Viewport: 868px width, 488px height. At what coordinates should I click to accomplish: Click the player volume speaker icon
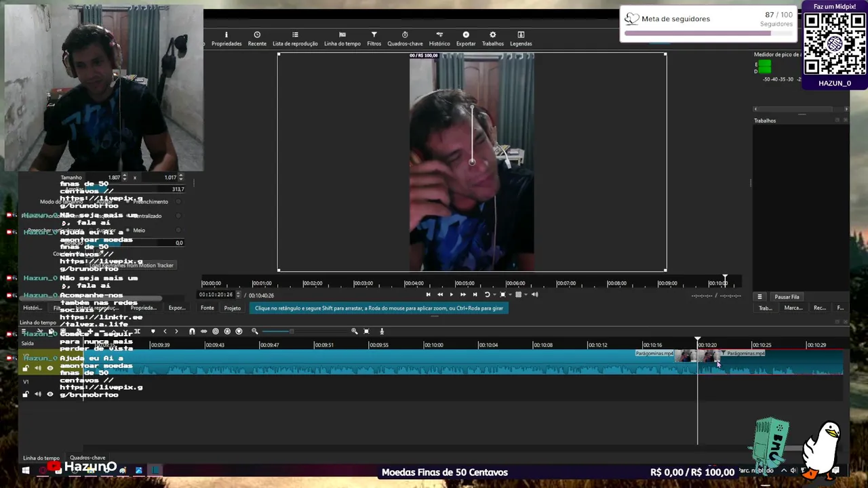pyautogui.click(x=534, y=294)
